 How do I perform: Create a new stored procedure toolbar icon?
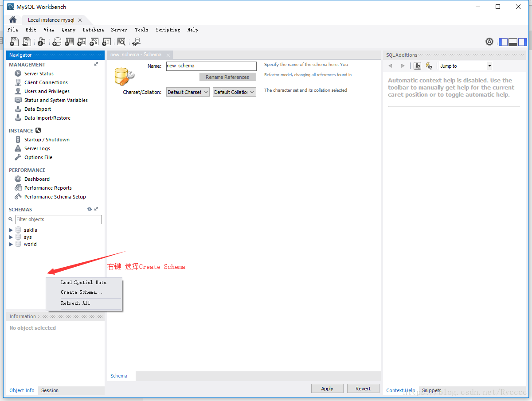tap(94, 42)
